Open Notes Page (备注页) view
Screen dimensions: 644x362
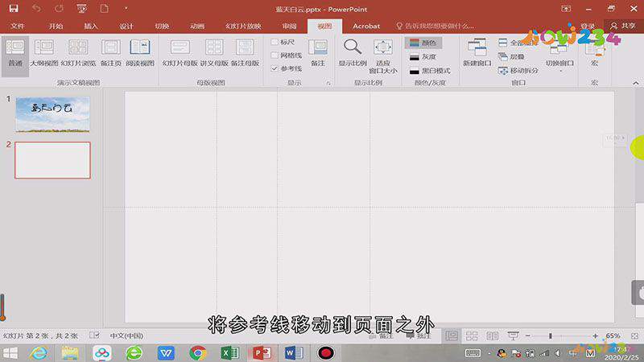(x=111, y=54)
